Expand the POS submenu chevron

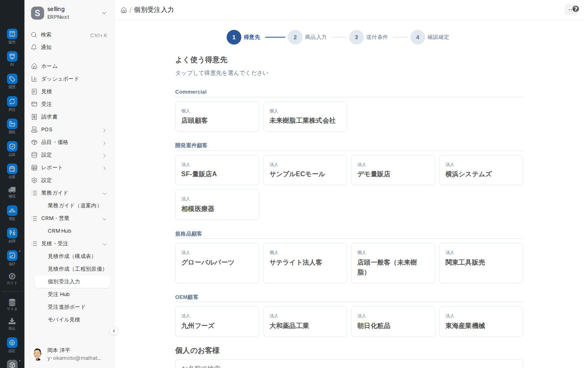[x=105, y=130]
